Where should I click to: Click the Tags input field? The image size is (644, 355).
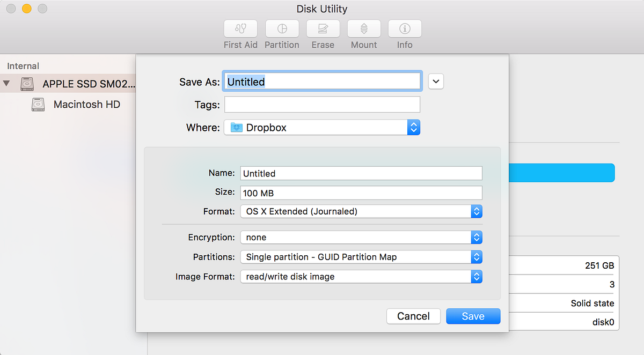click(x=322, y=104)
